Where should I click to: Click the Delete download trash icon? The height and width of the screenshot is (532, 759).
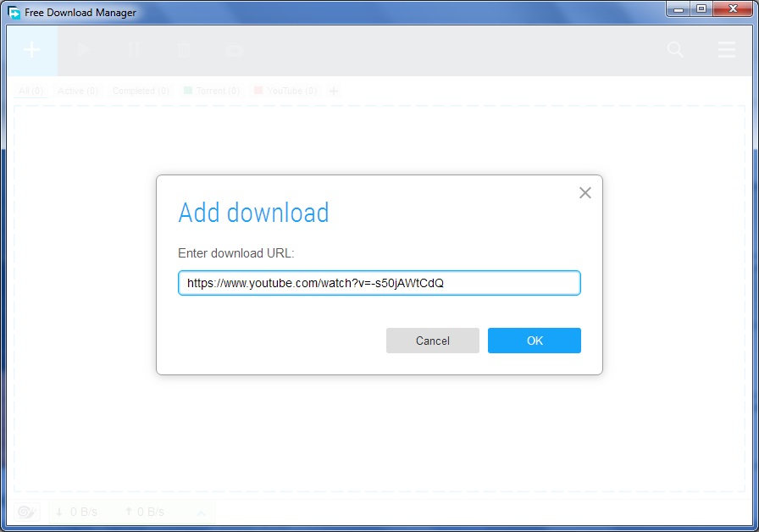click(184, 50)
